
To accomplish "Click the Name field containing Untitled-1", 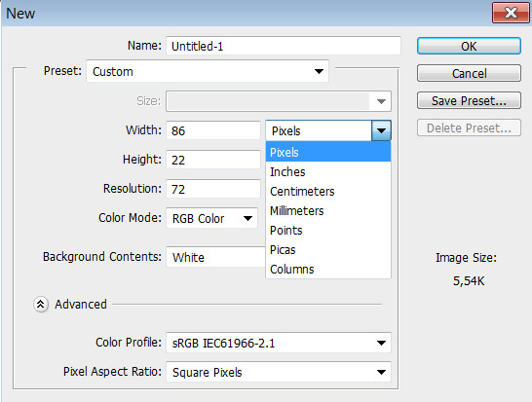I will coord(284,46).
